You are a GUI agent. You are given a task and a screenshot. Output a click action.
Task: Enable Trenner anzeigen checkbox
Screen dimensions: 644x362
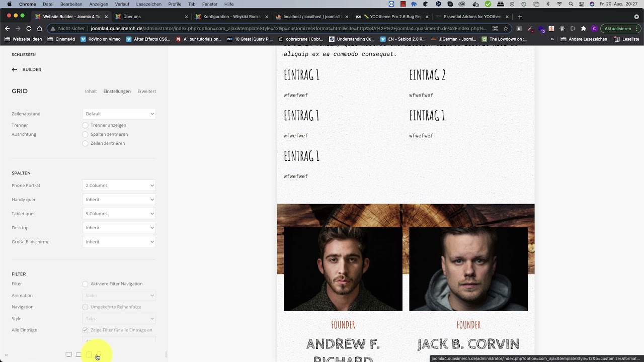click(x=85, y=125)
